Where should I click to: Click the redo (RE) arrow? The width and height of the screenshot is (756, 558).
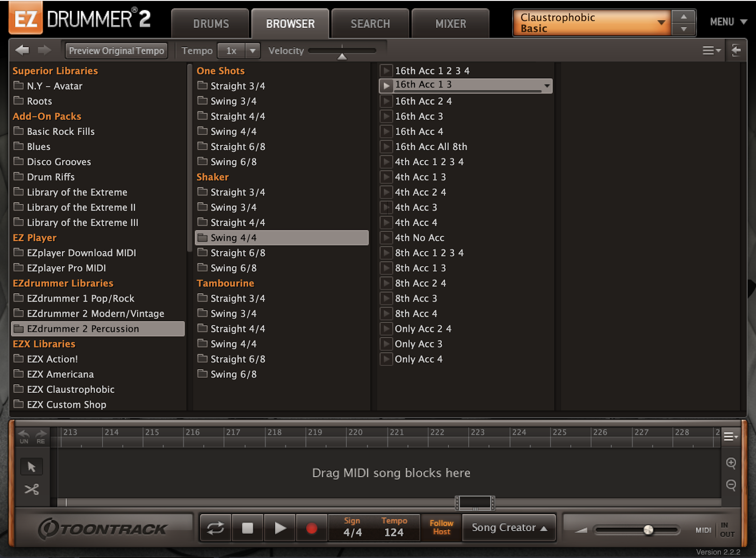(41, 437)
